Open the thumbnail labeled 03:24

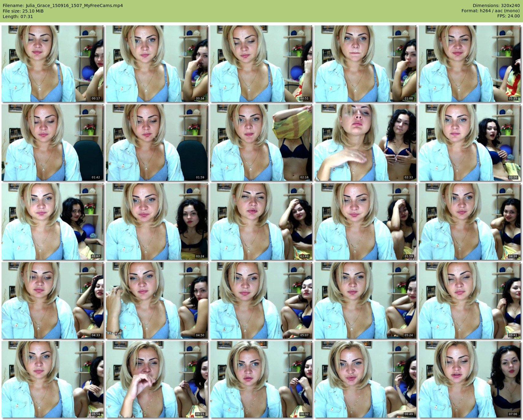(x=157, y=221)
